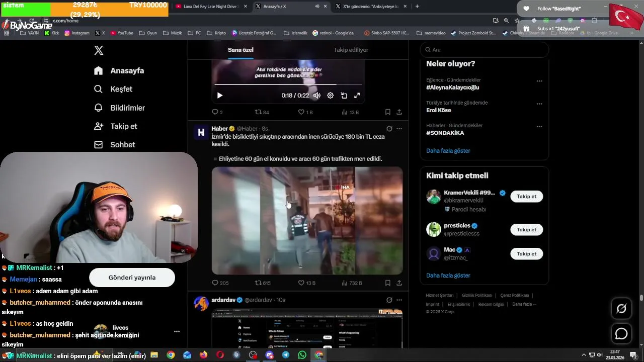This screenshot has width=644, height=362.
Task: Show more accounts under Kimi takip etmeli
Action: [448, 276]
